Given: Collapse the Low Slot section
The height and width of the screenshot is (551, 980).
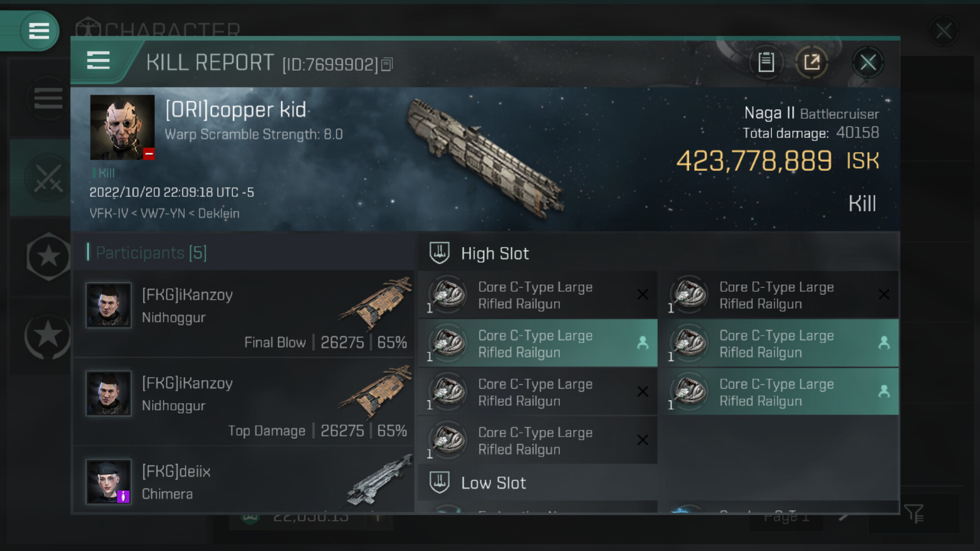Looking at the screenshot, I should coord(493,483).
